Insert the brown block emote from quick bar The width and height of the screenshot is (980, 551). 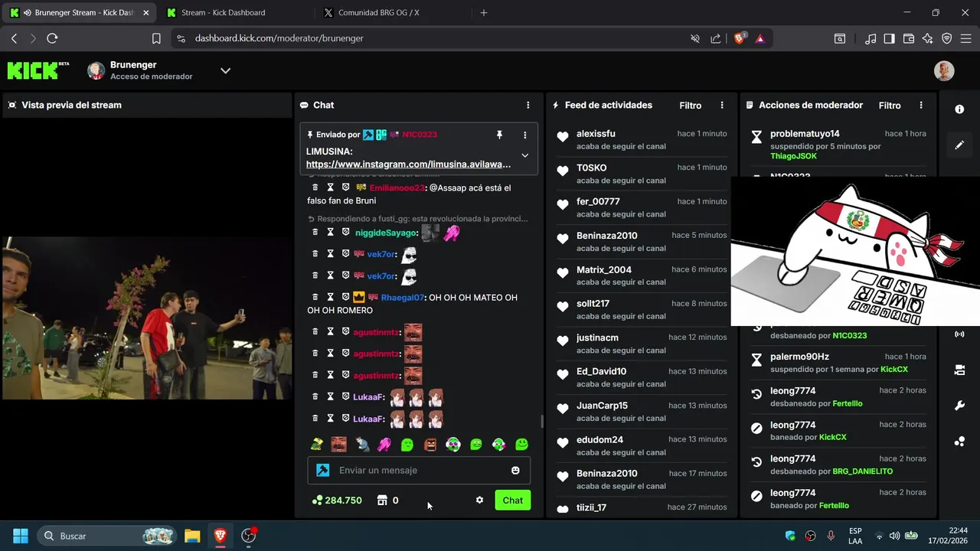[430, 444]
